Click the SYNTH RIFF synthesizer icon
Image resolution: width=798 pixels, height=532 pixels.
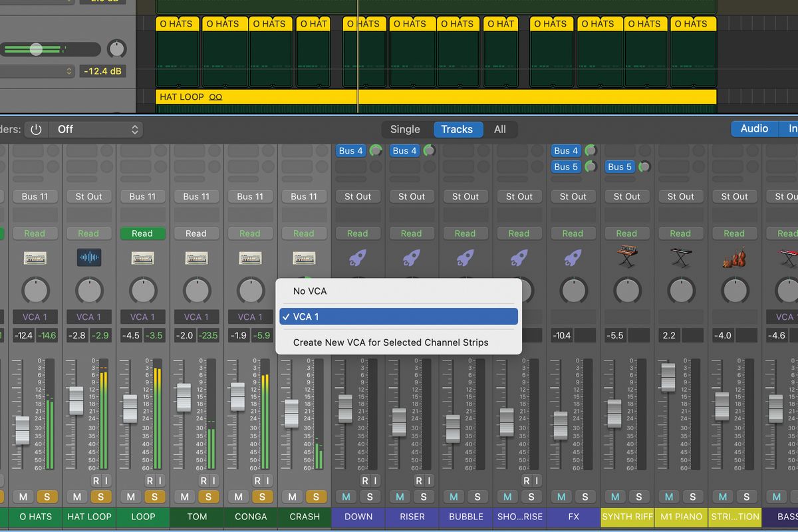627,257
